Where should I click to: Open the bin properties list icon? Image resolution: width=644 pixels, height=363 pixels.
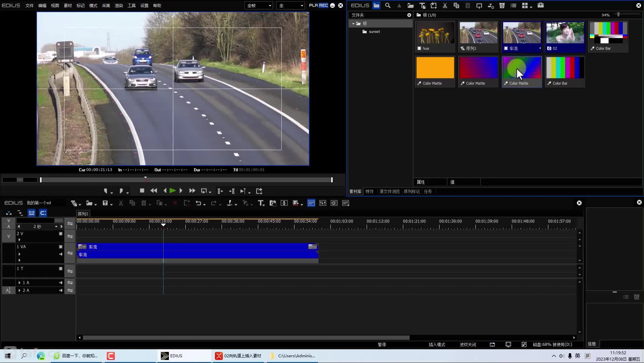(x=513, y=5)
